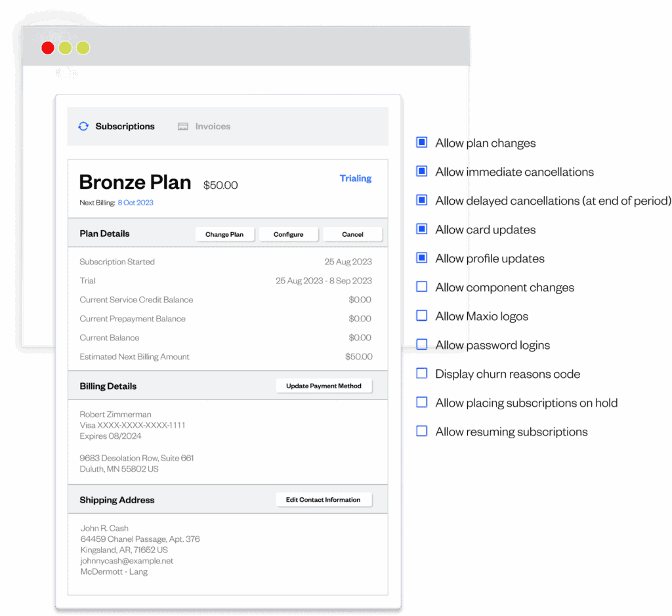This screenshot has width=672, height=616.
Task: Click Estimated Next Billing Amount value $50.00
Action: pos(359,356)
